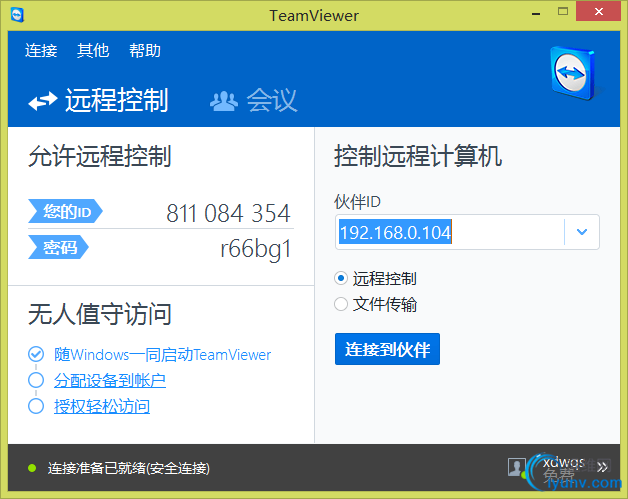
Task: Click the 远程控制 arrows icon
Action: (43, 101)
